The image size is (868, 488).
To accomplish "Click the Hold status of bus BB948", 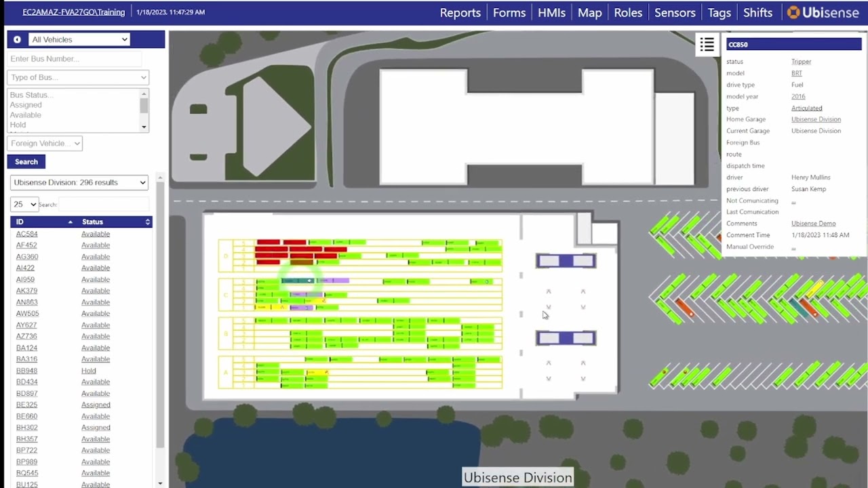I will (89, 371).
